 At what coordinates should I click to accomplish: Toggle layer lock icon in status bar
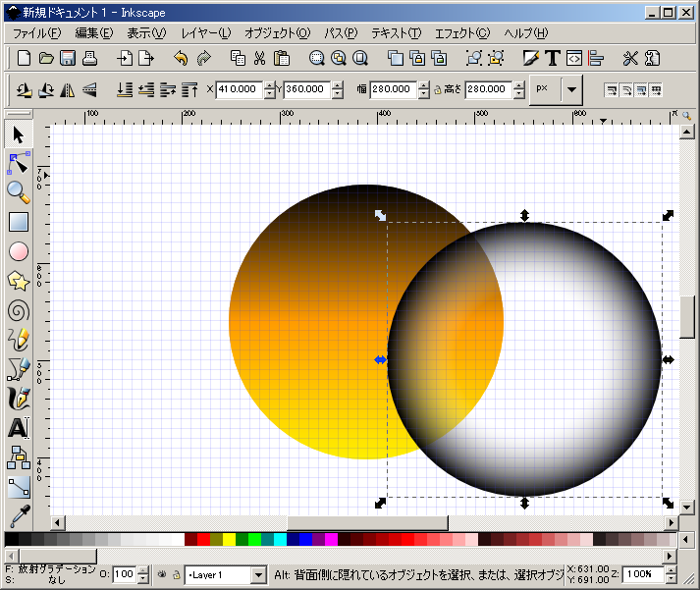[177, 575]
